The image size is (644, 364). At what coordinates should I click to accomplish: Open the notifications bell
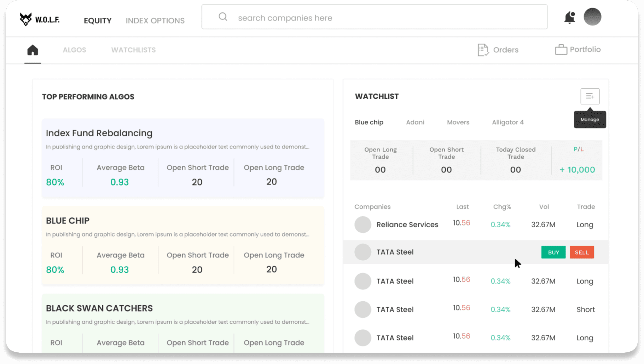(569, 17)
